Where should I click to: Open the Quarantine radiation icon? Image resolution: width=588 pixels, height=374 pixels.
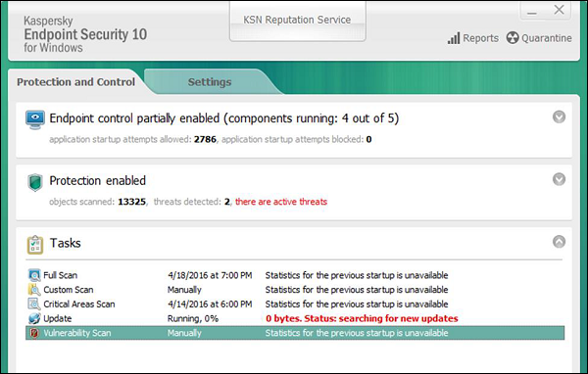pos(513,38)
